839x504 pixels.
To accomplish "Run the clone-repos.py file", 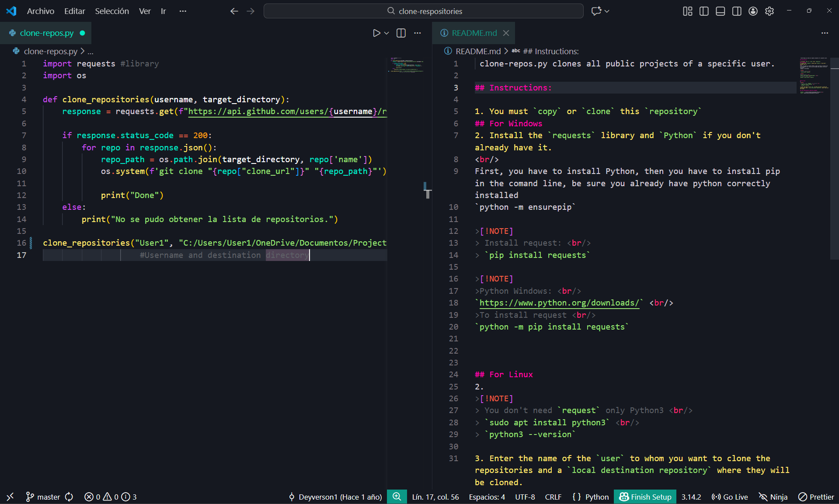I will pyautogui.click(x=376, y=33).
